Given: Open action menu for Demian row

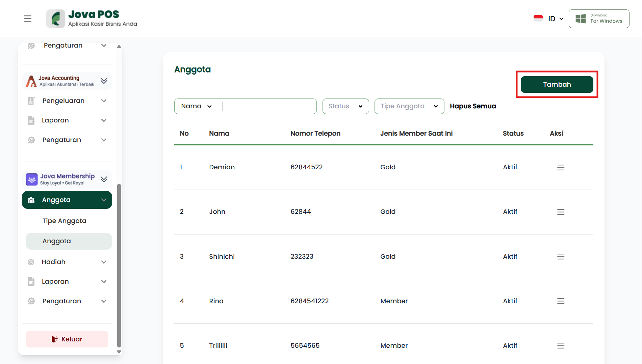Looking at the screenshot, I should coord(561,167).
